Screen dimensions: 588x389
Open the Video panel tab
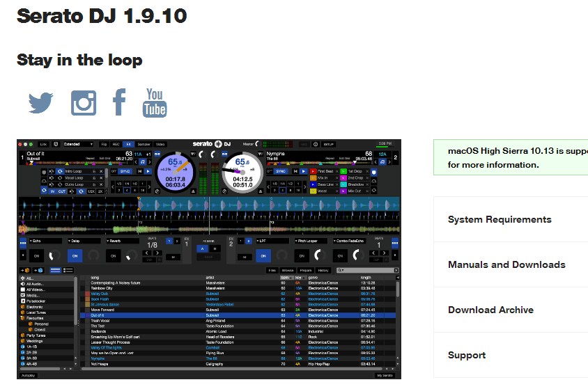tap(160, 144)
